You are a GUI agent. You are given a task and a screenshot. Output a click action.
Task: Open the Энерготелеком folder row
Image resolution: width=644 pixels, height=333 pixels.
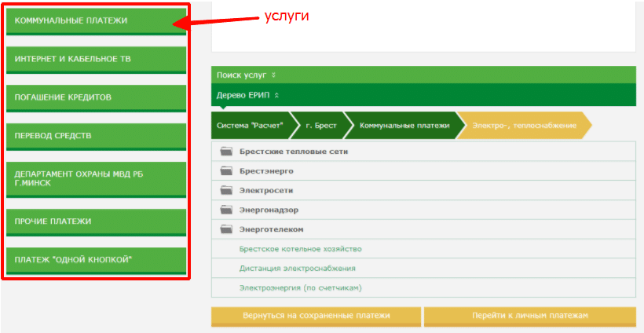click(423, 229)
